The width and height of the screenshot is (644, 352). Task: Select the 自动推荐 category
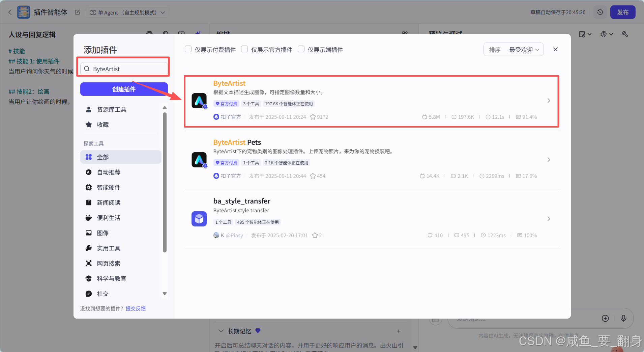(121, 172)
